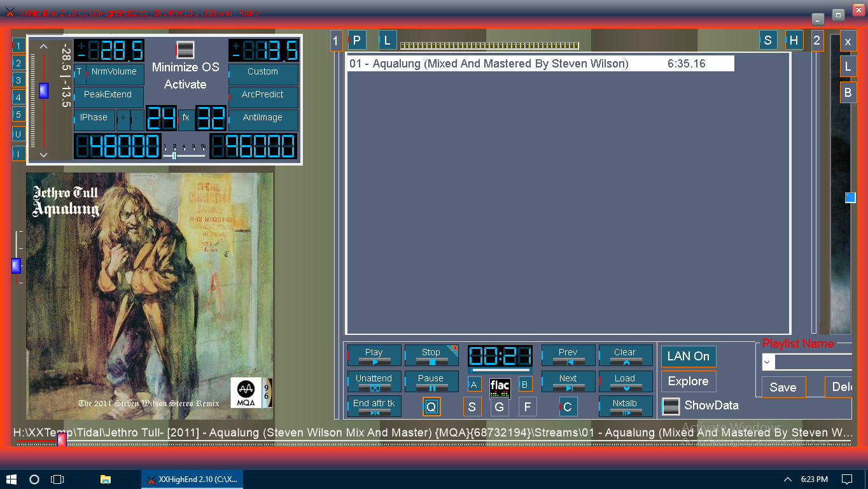Click the Q button in playback panel
868x489 pixels.
431,407
